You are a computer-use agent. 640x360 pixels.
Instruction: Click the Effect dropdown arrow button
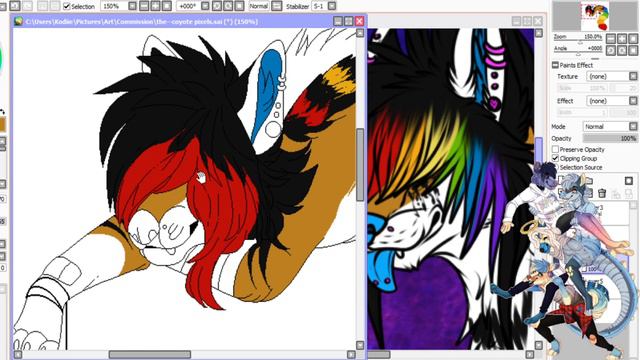click(633, 100)
